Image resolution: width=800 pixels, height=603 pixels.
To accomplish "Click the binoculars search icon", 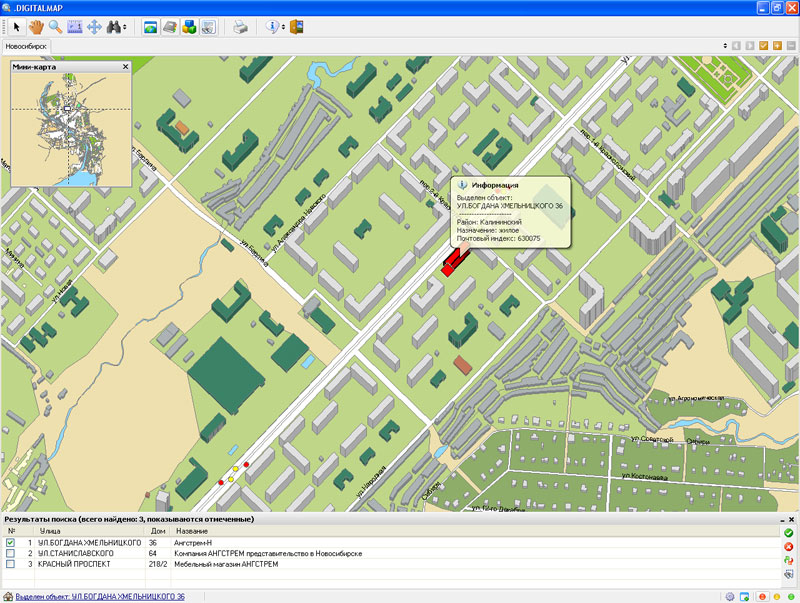I will click(114, 27).
